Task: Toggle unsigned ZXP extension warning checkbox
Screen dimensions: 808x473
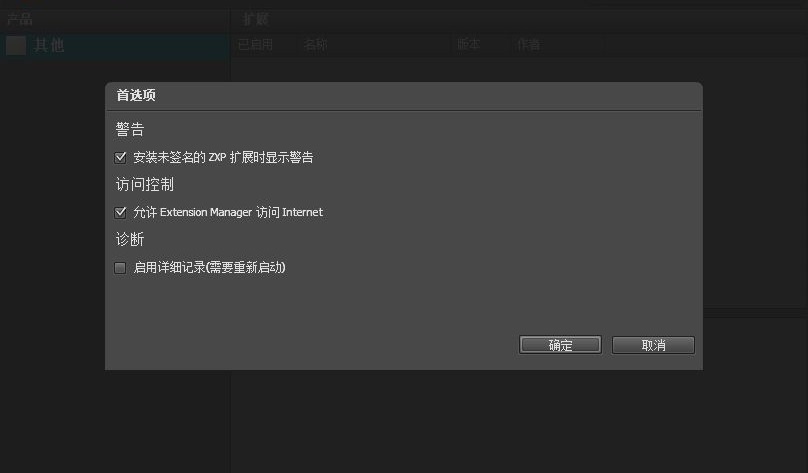Action: point(120,157)
